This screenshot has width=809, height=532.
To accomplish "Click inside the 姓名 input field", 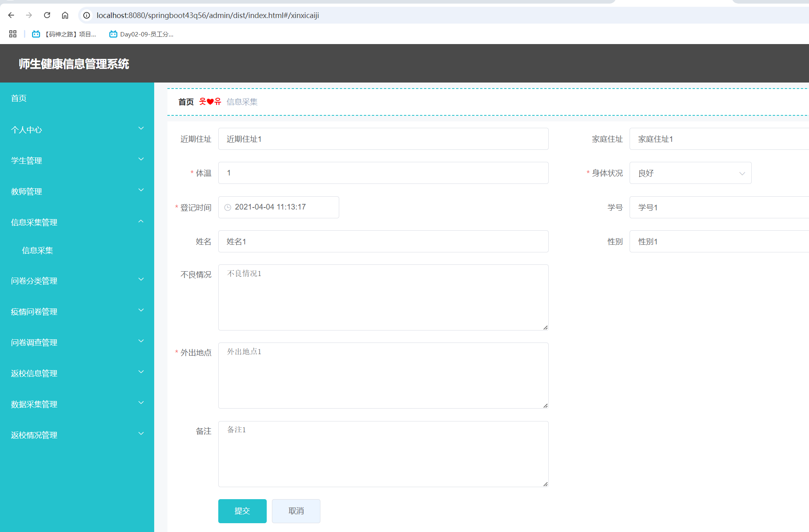I will click(383, 241).
